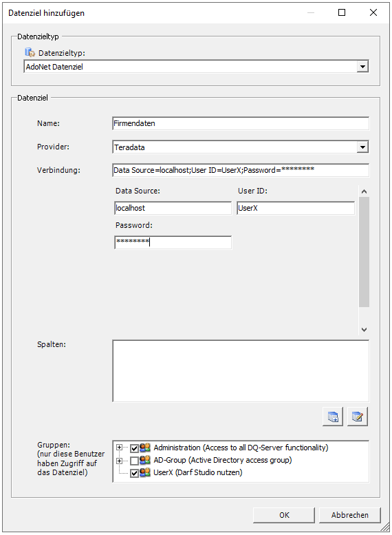
Task: Open the Datenzieltyp dropdown
Action: (x=362, y=67)
